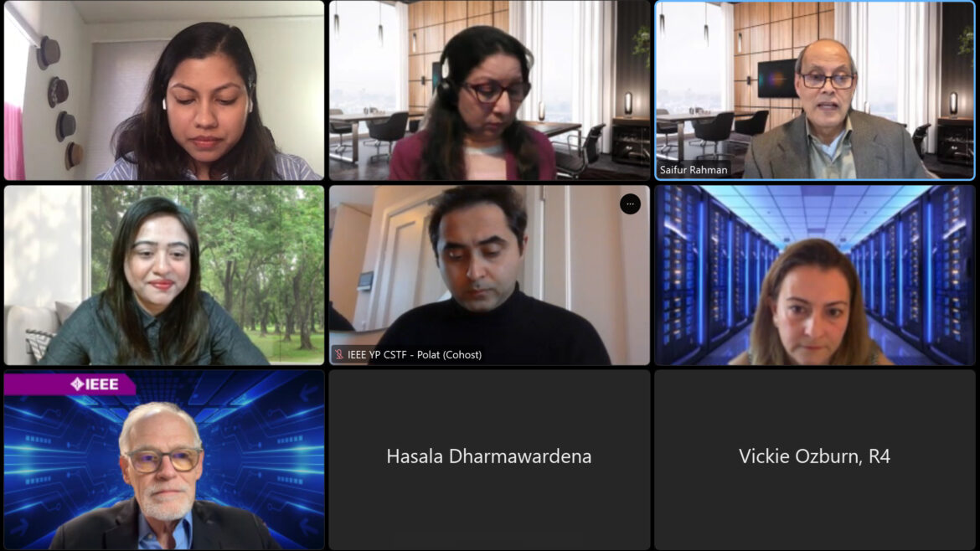
Task: Select the tile with park trees background
Action: click(x=164, y=275)
